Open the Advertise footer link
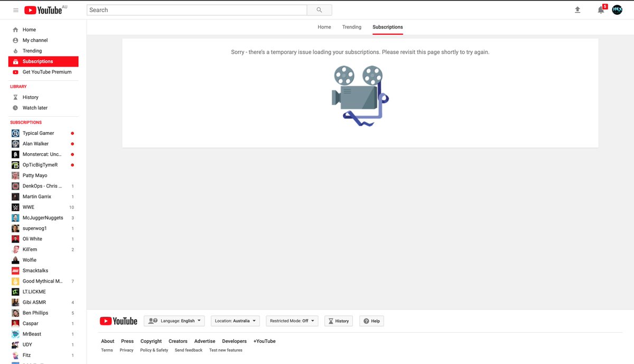 coord(204,341)
